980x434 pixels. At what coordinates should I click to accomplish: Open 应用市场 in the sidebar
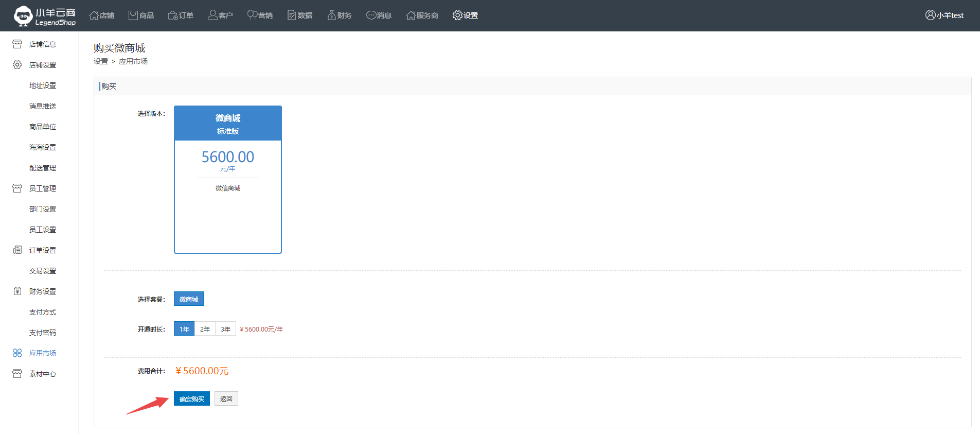pos(42,353)
